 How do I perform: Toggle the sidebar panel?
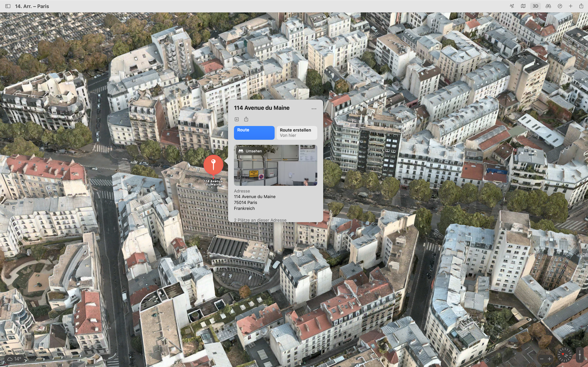8,6
